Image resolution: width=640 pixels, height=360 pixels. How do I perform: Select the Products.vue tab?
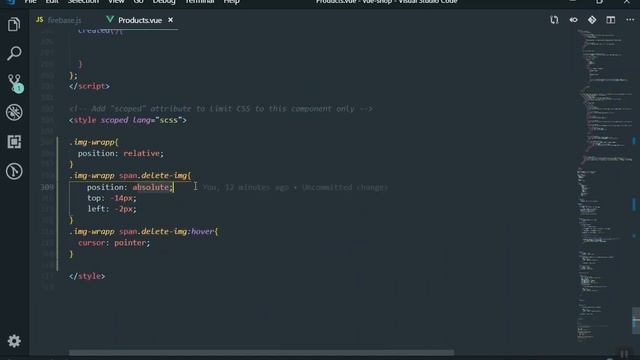pos(139,20)
